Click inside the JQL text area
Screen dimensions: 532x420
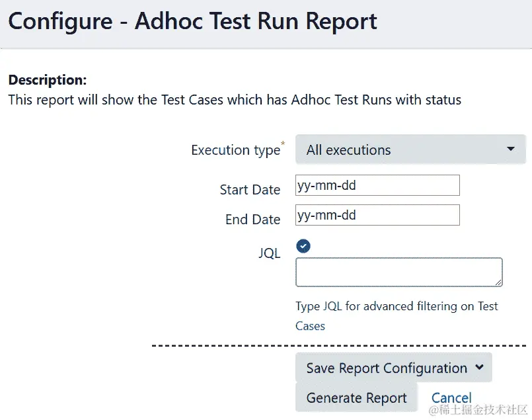click(399, 272)
